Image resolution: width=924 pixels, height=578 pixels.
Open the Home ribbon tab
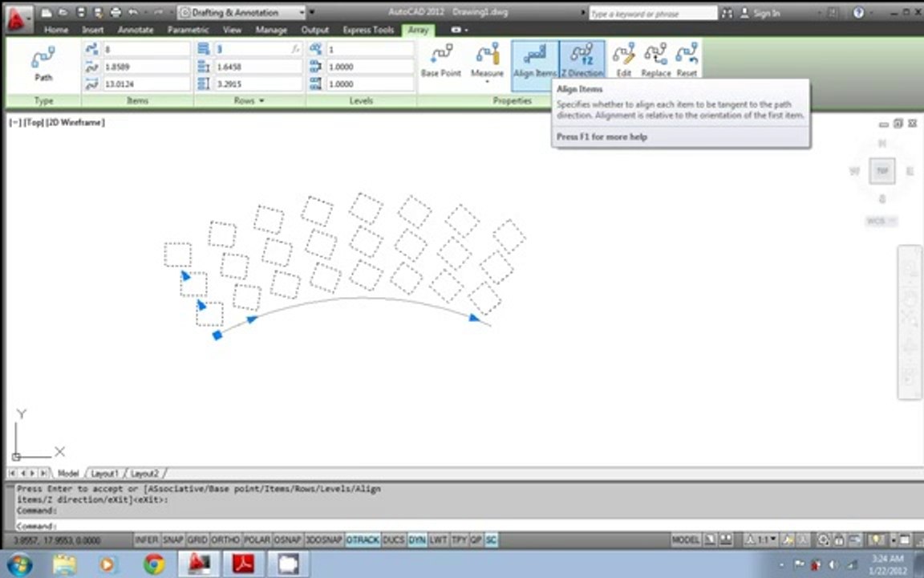click(56, 30)
